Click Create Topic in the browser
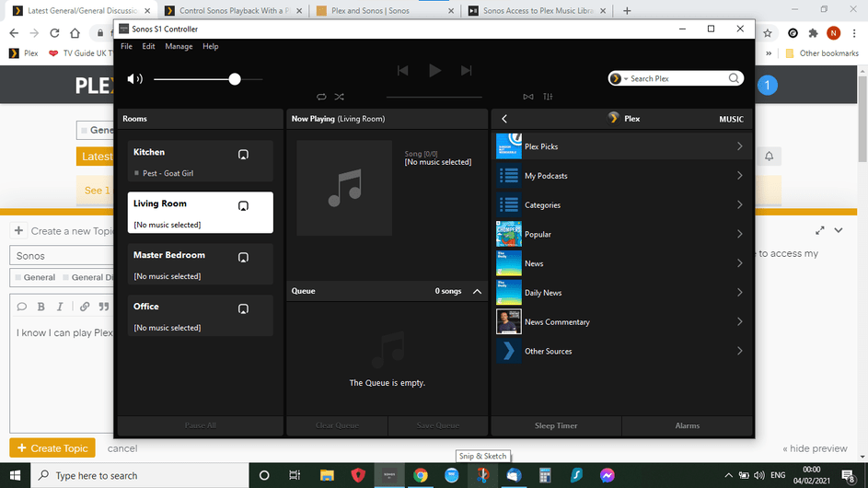The image size is (868, 488). click(52, 448)
